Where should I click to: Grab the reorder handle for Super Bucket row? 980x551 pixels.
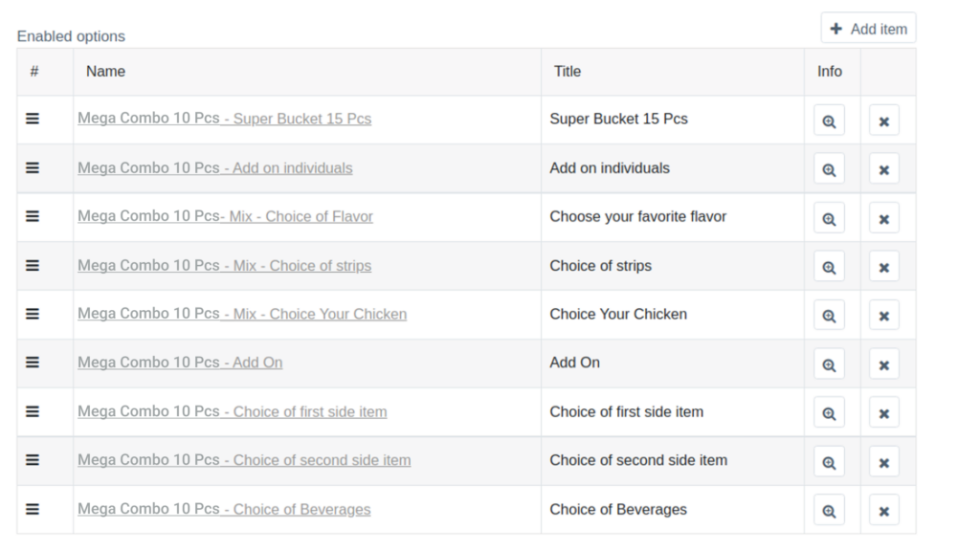point(33,118)
